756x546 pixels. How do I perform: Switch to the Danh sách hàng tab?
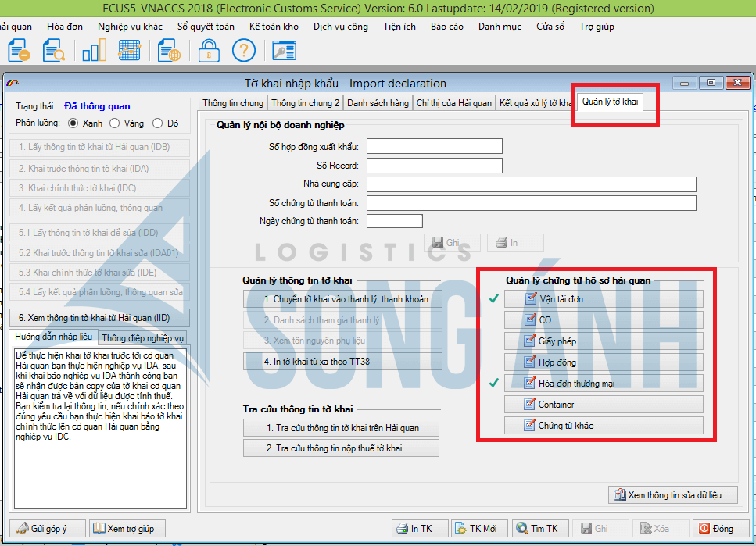[378, 102]
